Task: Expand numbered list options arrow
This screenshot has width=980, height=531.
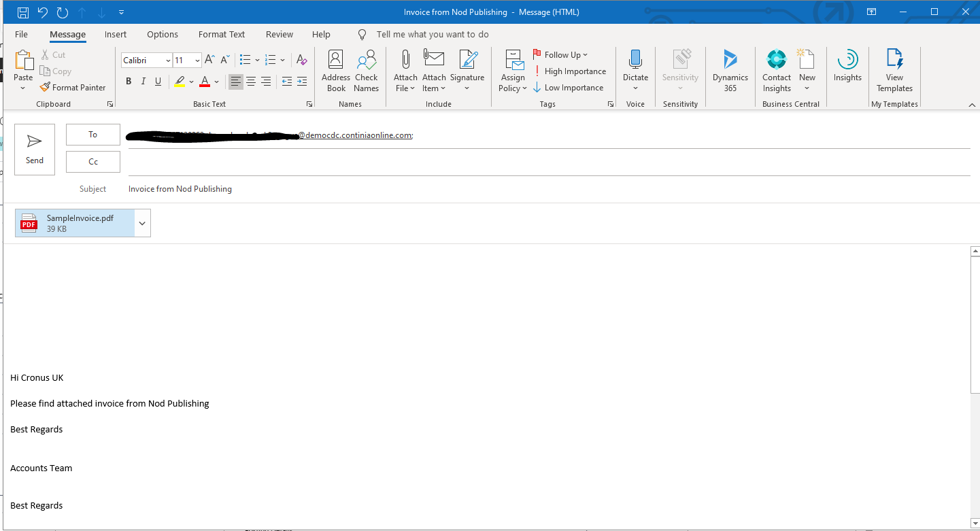Action: click(x=282, y=61)
